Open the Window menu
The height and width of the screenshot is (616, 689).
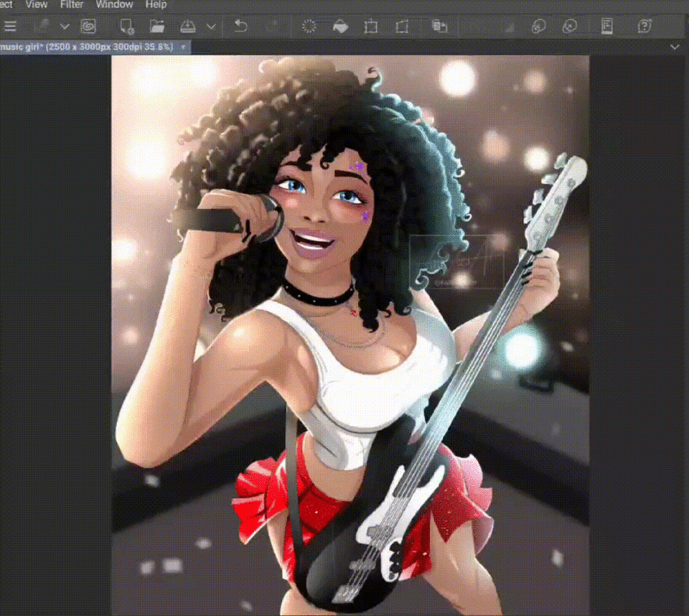pos(114,4)
